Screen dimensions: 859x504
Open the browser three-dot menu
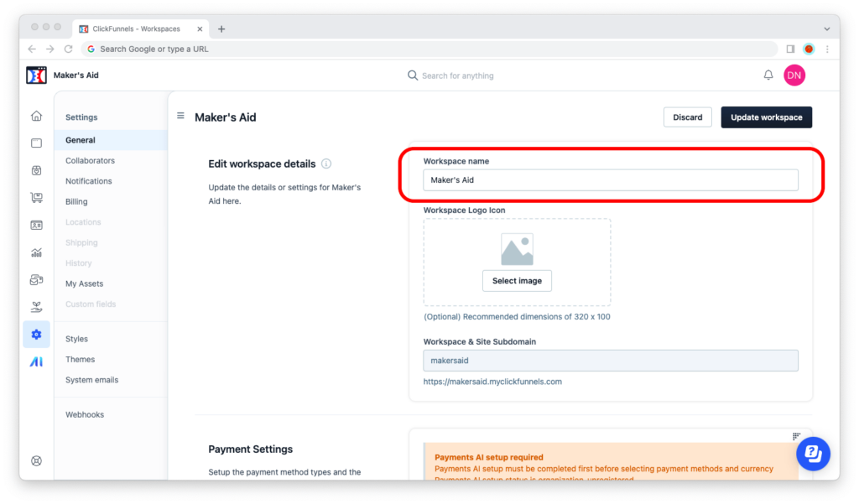[827, 49]
